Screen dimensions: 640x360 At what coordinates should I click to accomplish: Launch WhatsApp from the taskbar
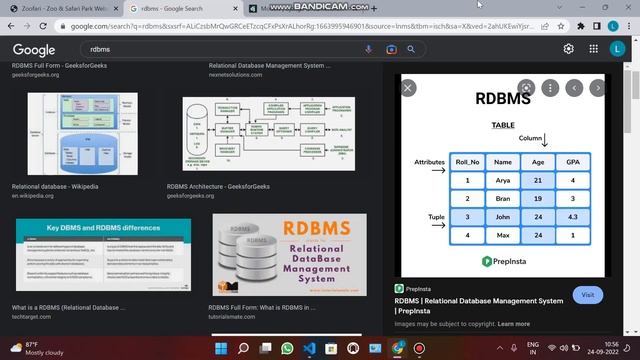click(287, 348)
